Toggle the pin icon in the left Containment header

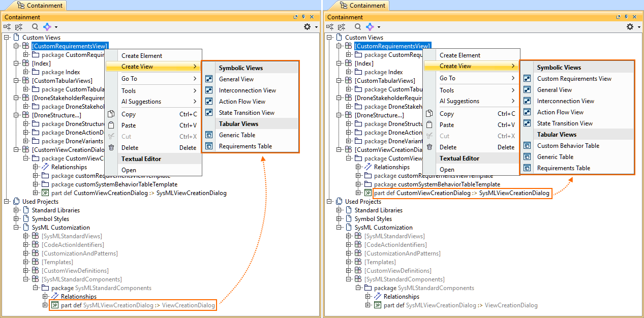[304, 17]
